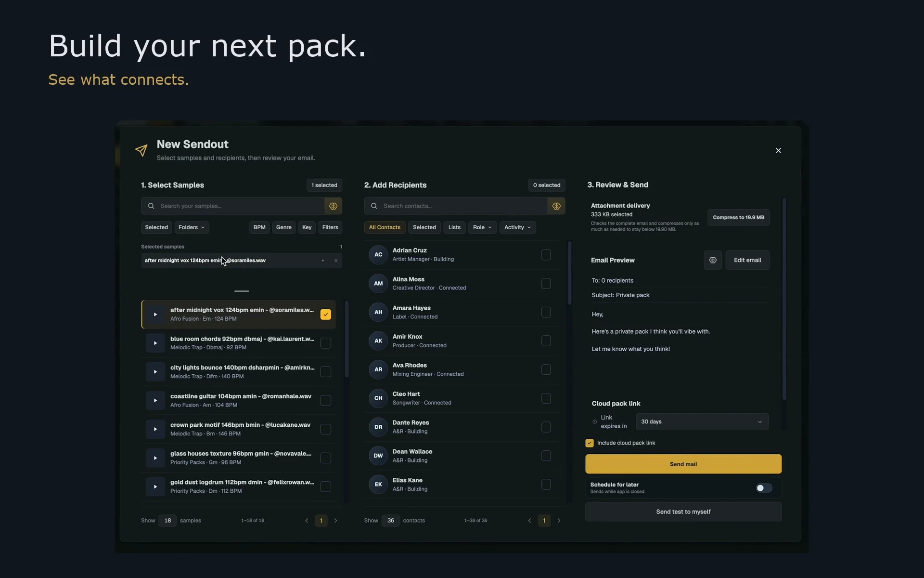924x578 pixels.
Task: Select Alina Moss as a recipient
Action: click(x=546, y=283)
